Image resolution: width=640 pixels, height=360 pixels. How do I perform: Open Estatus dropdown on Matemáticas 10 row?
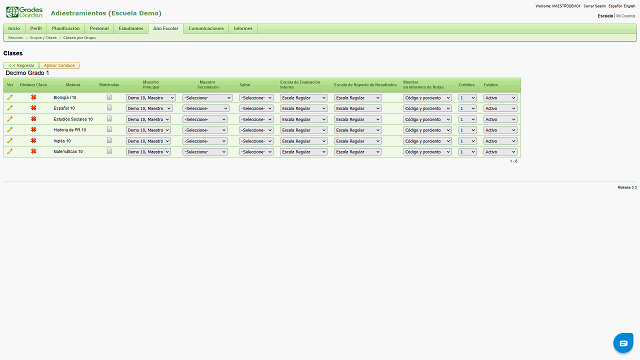[x=500, y=152]
